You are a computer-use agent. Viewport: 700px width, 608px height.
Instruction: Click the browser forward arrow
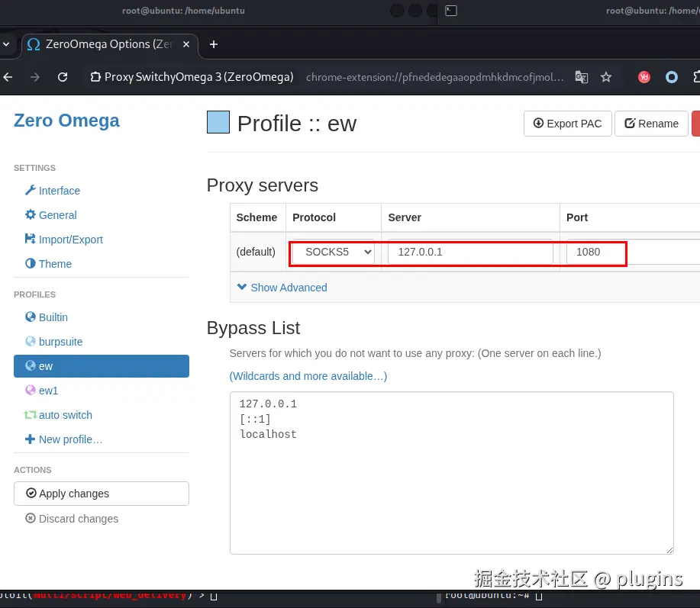point(35,77)
